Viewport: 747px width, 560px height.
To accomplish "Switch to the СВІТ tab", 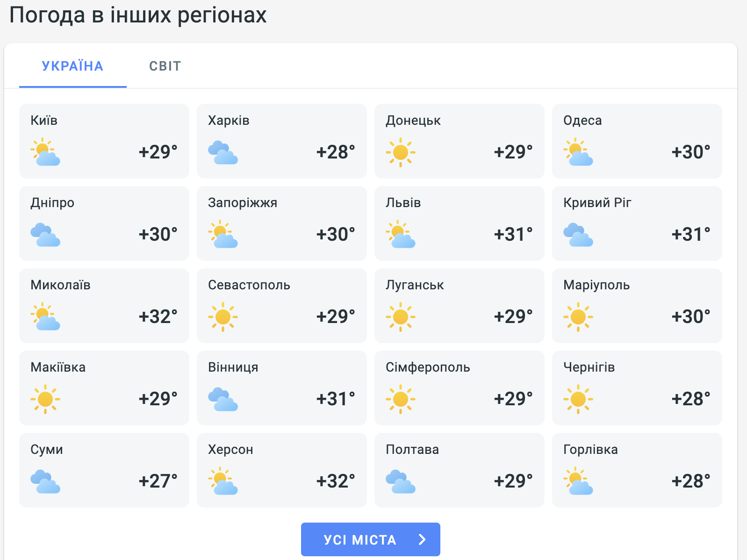I will [x=165, y=66].
